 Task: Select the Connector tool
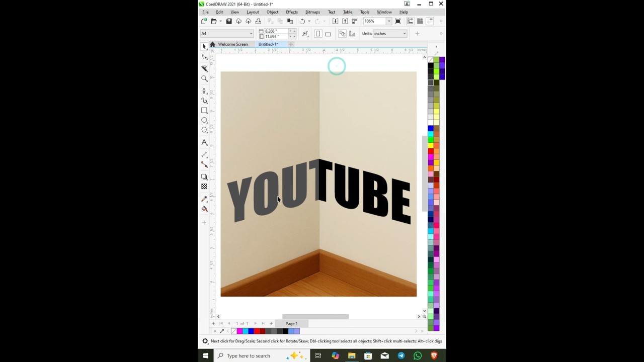(x=204, y=164)
